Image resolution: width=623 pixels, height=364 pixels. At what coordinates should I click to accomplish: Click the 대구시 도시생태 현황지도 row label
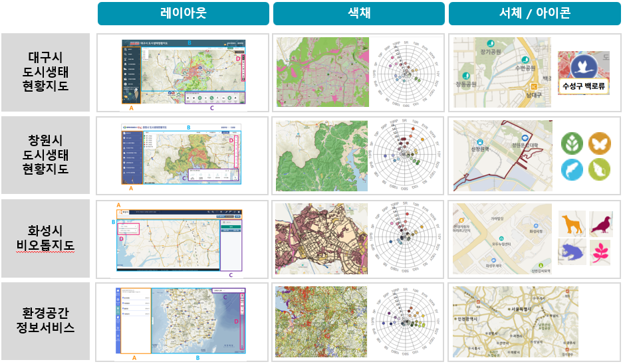click(x=45, y=72)
